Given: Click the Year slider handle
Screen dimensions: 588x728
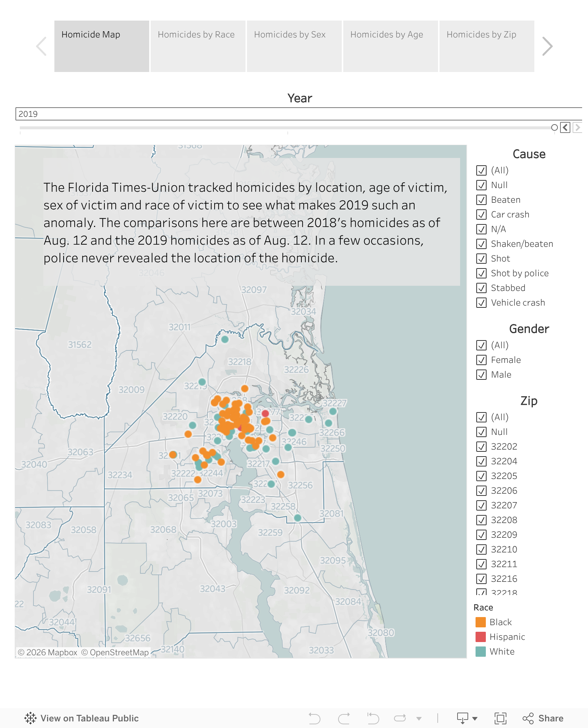Looking at the screenshot, I should (554, 127).
